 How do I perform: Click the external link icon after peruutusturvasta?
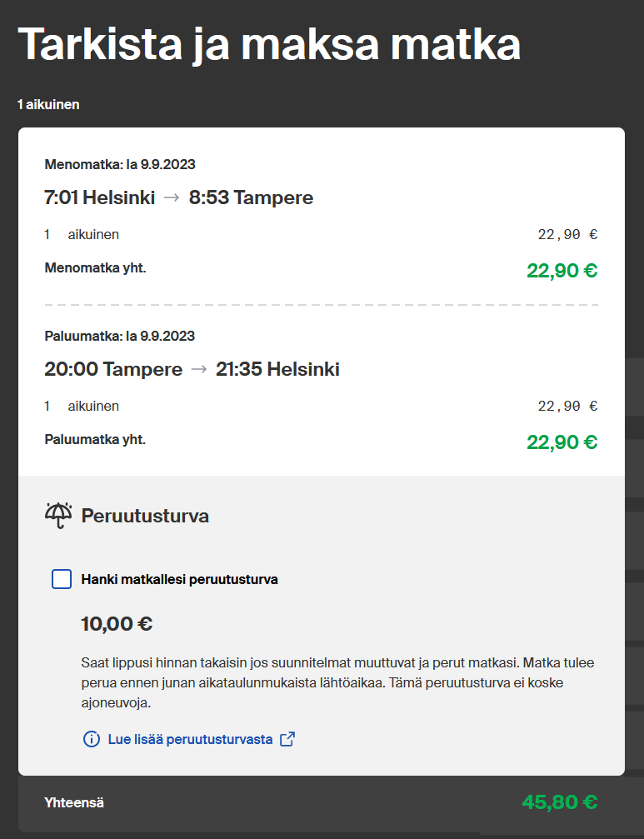[x=287, y=739]
